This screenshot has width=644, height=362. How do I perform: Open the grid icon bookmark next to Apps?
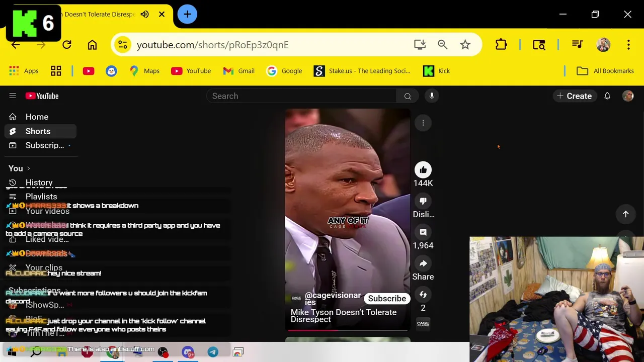[56, 71]
